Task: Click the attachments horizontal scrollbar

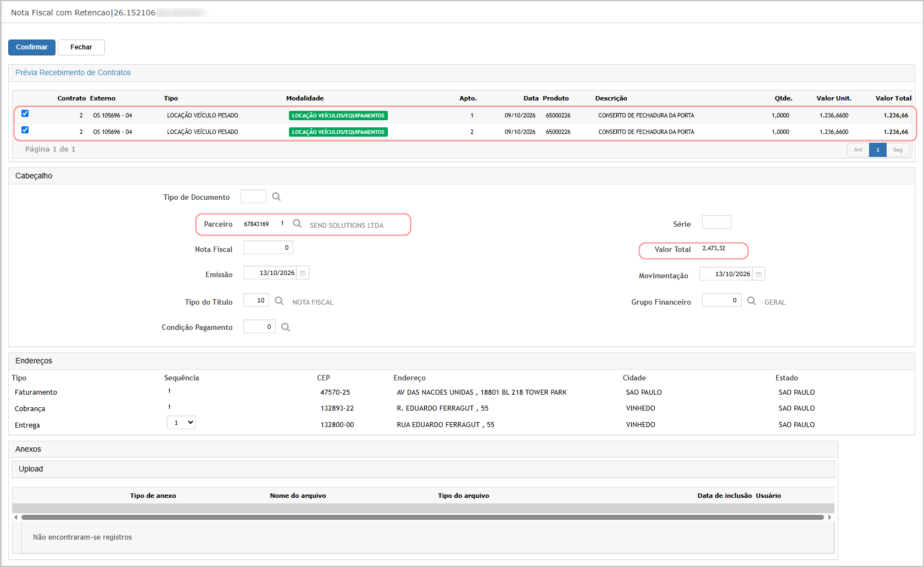Action: [x=422, y=517]
